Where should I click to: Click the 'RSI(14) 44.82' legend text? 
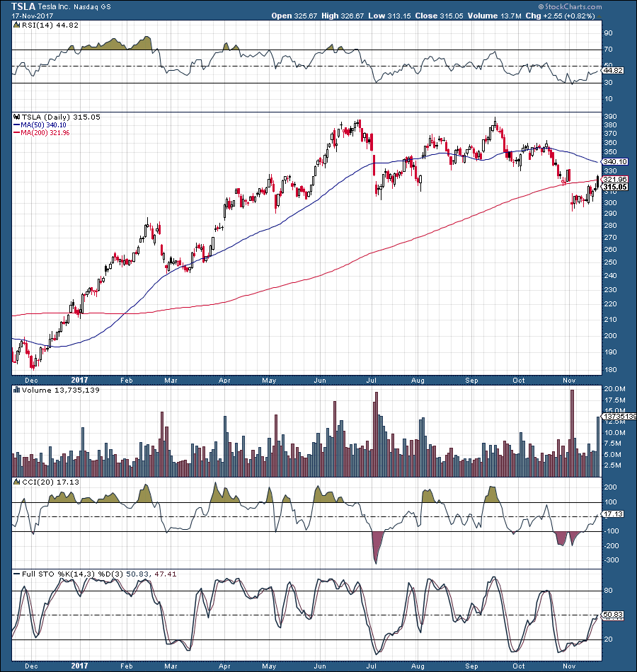coord(50,25)
